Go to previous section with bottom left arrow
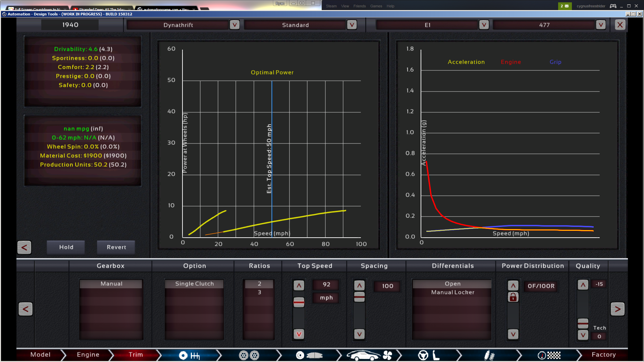This screenshot has height=362, width=644. tap(25, 309)
